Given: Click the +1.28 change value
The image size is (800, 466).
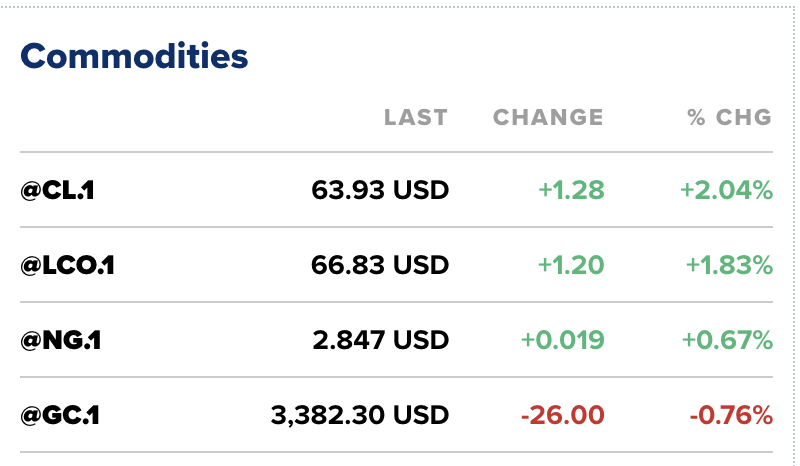Looking at the screenshot, I should (x=571, y=190).
